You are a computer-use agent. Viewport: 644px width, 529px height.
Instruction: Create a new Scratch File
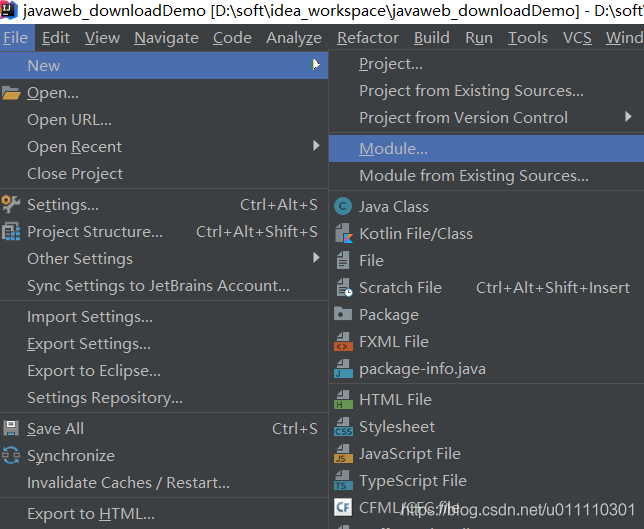pyautogui.click(x=487, y=288)
